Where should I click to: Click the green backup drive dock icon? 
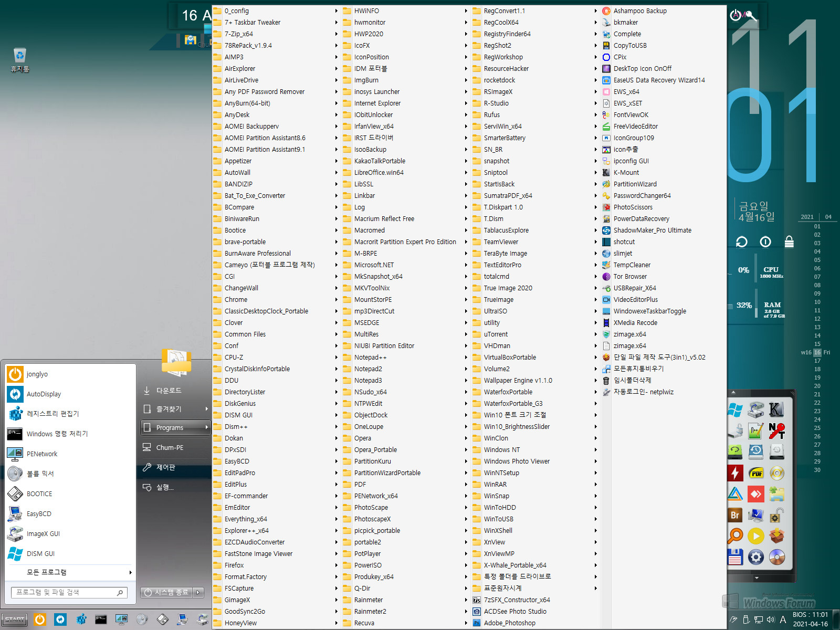[735, 451]
